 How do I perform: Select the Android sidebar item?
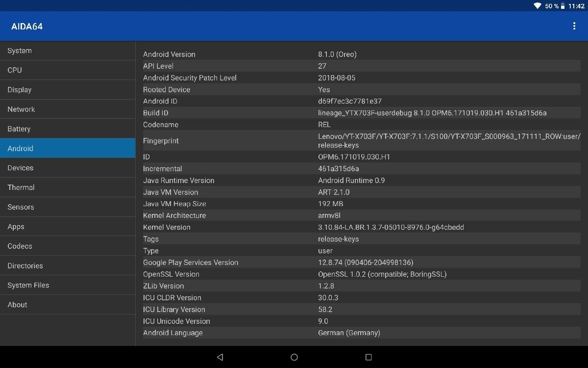tap(68, 148)
